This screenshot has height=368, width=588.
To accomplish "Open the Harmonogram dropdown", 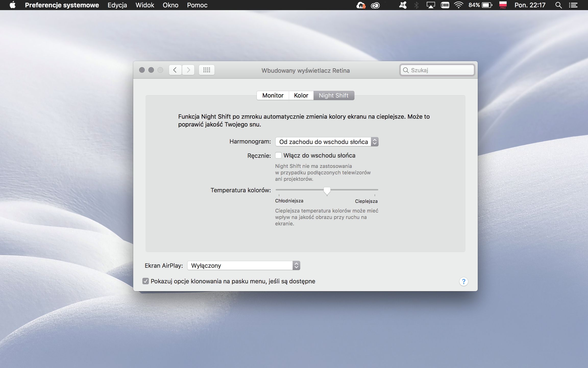I will pos(327,142).
